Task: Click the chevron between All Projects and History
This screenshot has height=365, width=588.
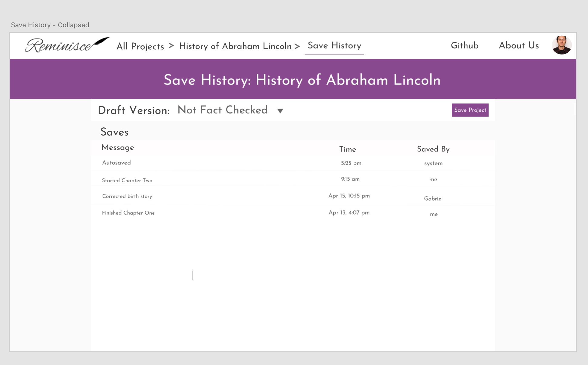Action: [x=171, y=45]
